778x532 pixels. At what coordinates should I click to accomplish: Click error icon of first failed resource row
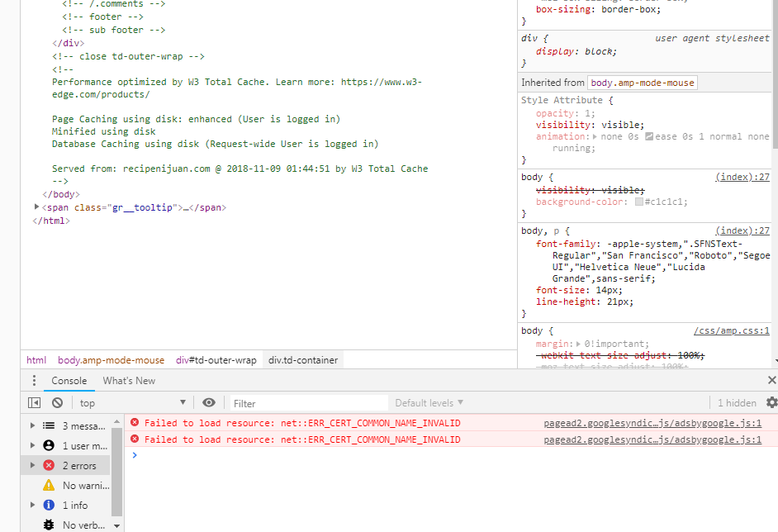click(135, 422)
